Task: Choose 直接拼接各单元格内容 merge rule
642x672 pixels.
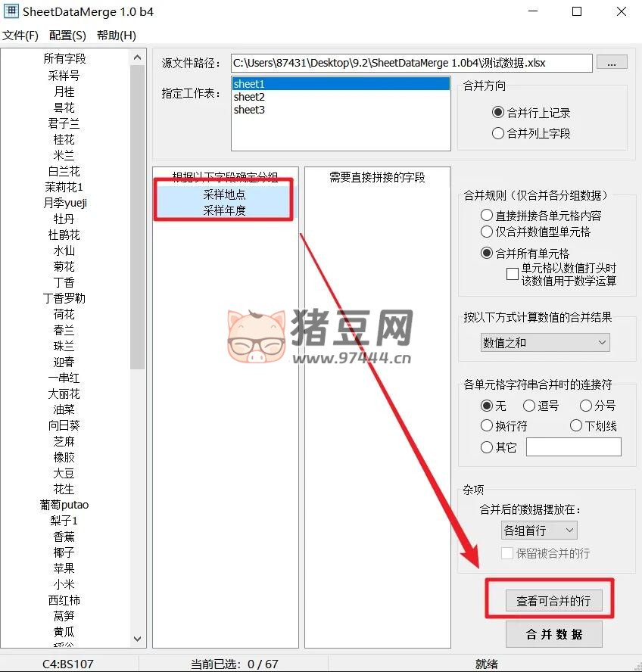Action: point(487,216)
